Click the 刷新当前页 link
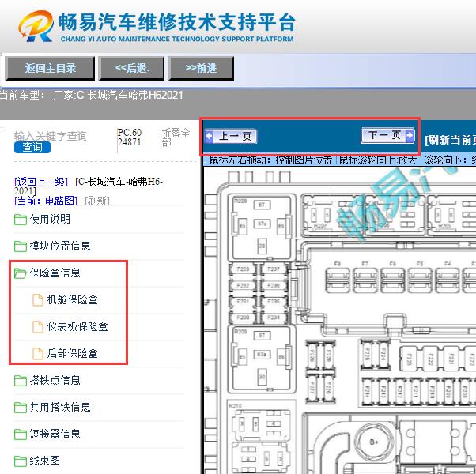Screen dimensions: 476x474 pos(450,140)
